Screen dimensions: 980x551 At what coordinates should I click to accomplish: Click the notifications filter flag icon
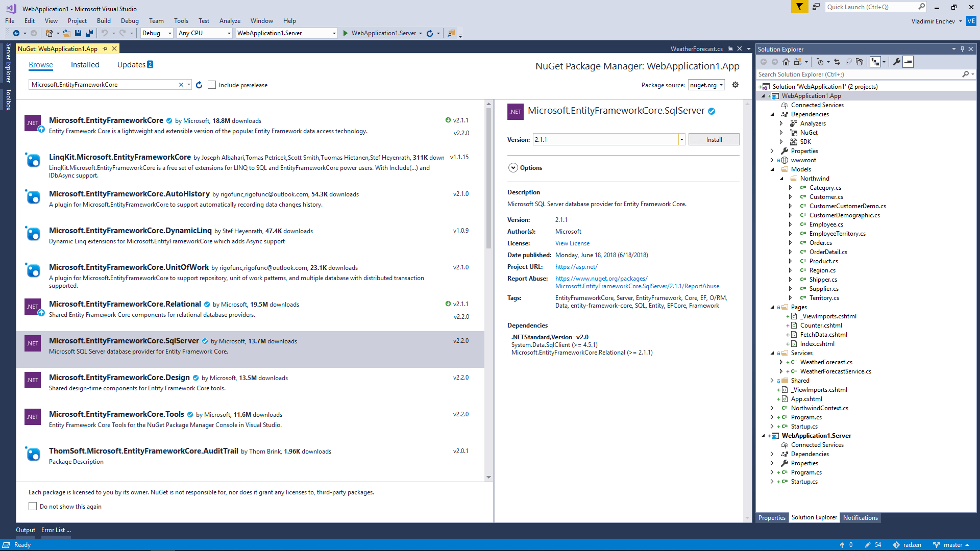point(799,7)
